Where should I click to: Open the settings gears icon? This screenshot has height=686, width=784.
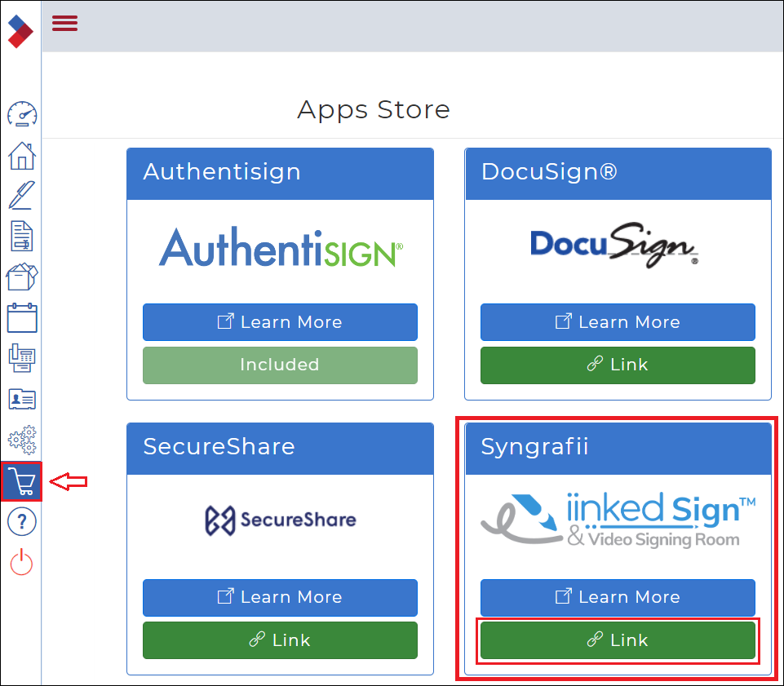(x=22, y=440)
